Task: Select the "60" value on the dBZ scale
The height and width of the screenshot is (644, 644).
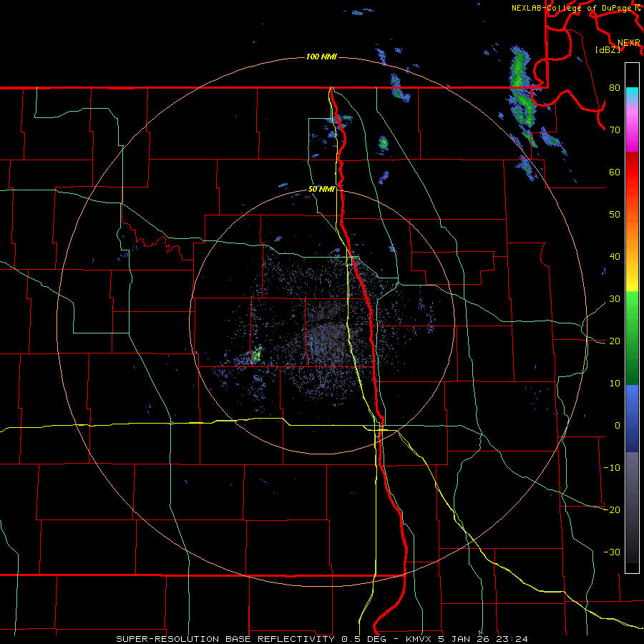Action: (x=615, y=172)
